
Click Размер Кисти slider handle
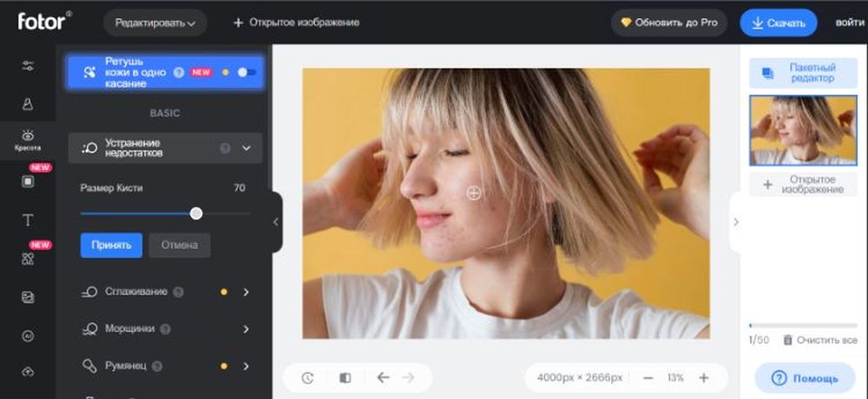click(x=196, y=213)
